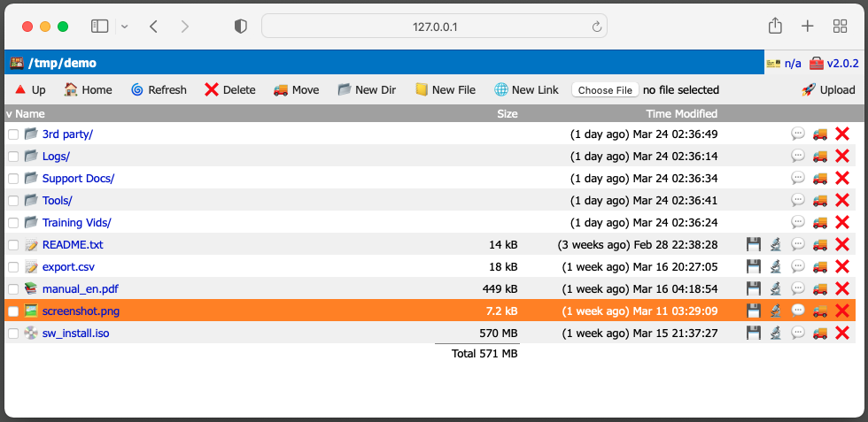868x422 pixels.
Task: Tick checkbox for Logs folder
Action: (13, 156)
